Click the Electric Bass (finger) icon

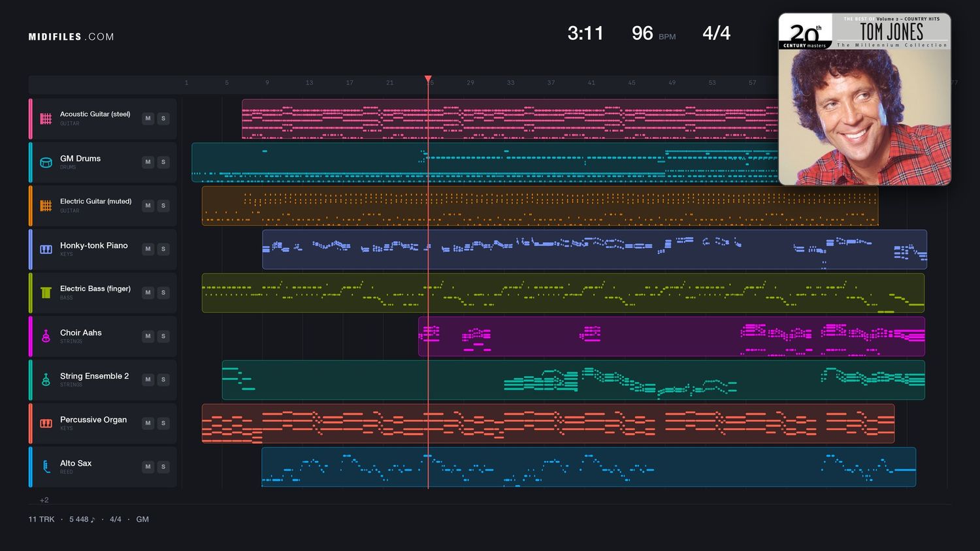46,292
